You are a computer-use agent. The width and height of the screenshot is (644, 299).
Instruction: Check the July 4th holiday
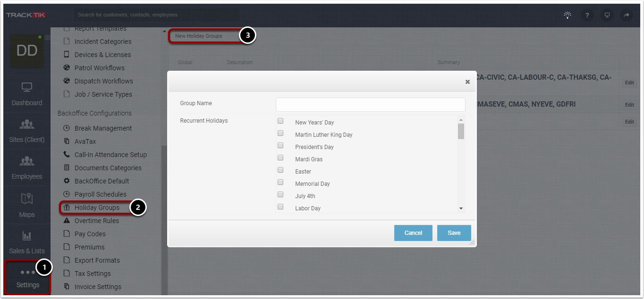[280, 195]
